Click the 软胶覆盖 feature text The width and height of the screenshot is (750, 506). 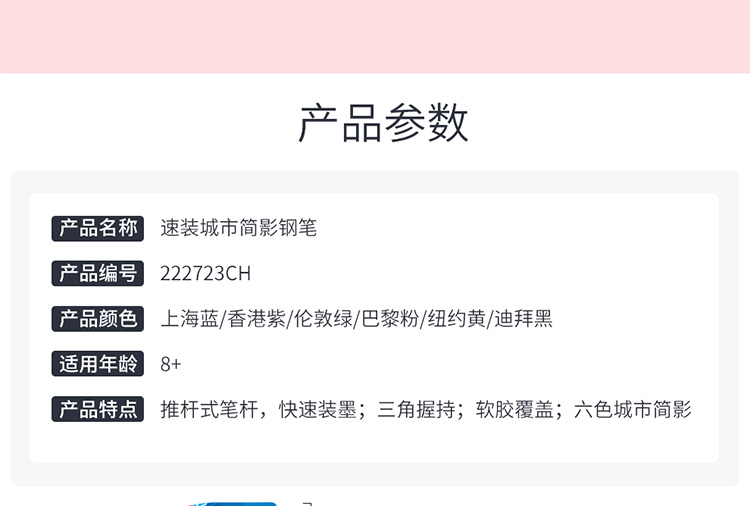tap(515, 409)
